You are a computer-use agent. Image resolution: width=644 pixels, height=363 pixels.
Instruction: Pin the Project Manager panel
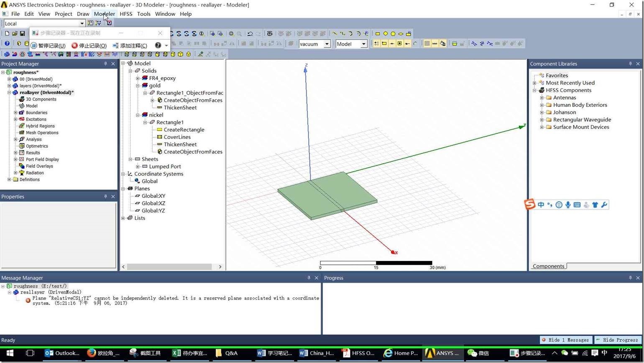105,64
